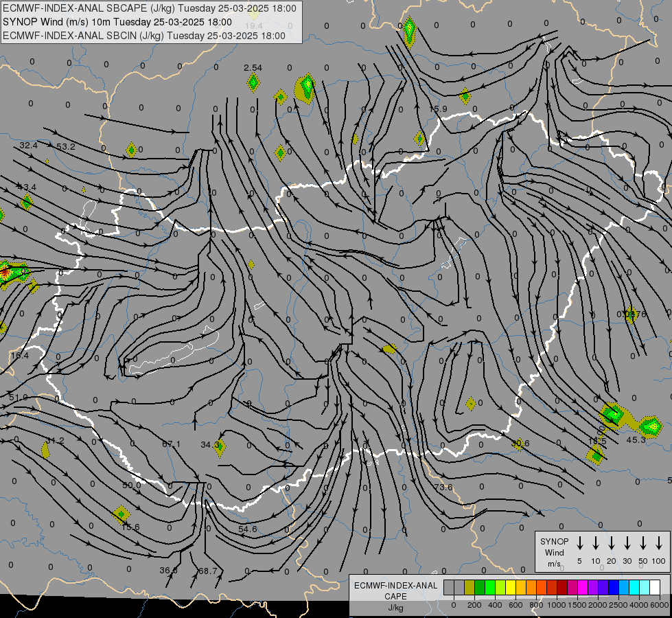The image size is (672, 618).
Task: Click the 10 m/s wind arrow in legend
Action: tap(596, 543)
